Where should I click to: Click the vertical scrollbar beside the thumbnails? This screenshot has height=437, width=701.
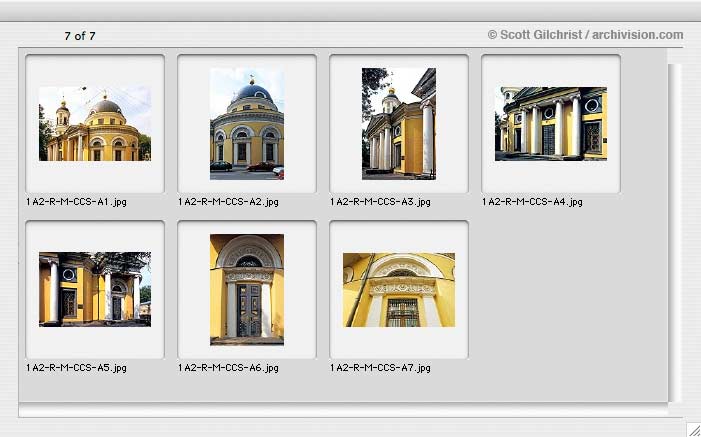tap(675, 233)
